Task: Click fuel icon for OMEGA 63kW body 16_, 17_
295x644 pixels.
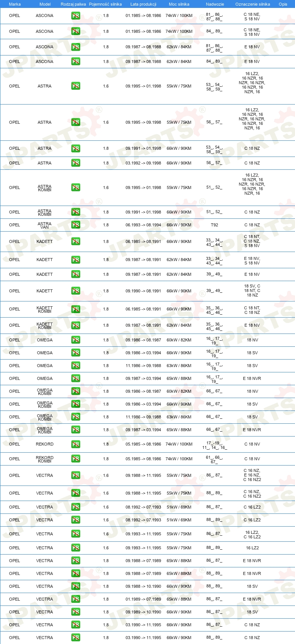Action: click(x=75, y=366)
